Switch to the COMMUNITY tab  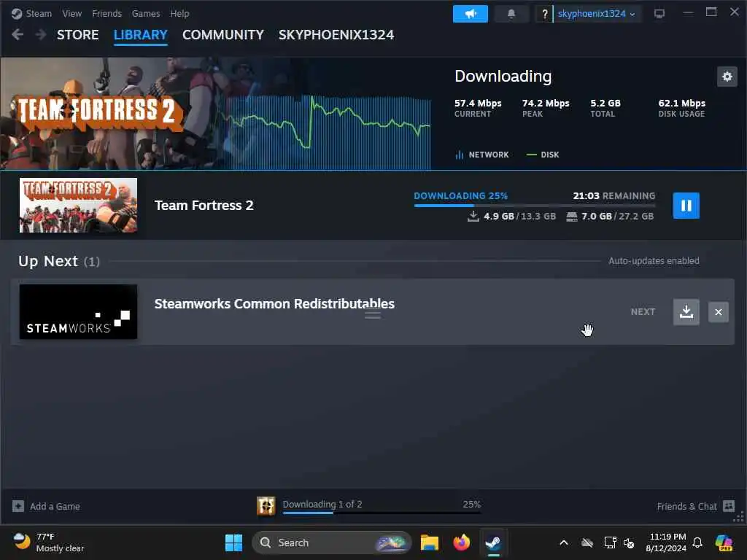(x=223, y=35)
